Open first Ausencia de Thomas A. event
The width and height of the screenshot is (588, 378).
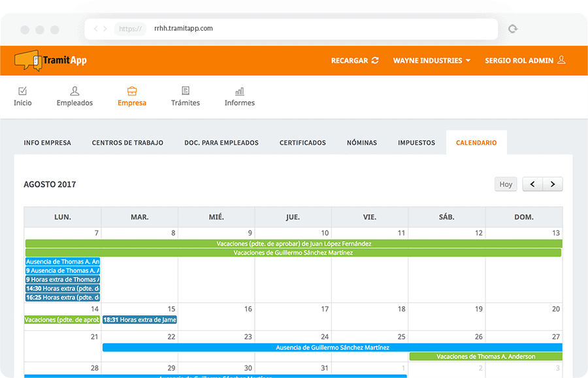63,262
